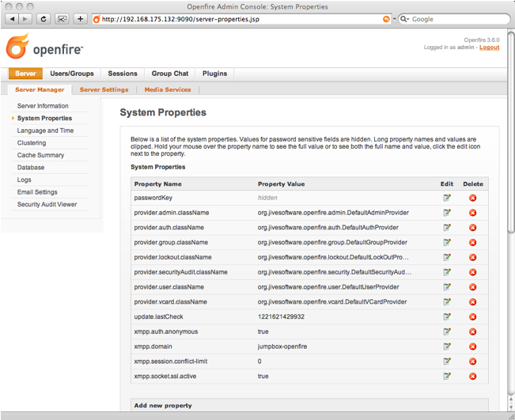The height and width of the screenshot is (420, 515).
Task: Edit xmpp.domain property
Action: pyautogui.click(x=447, y=346)
